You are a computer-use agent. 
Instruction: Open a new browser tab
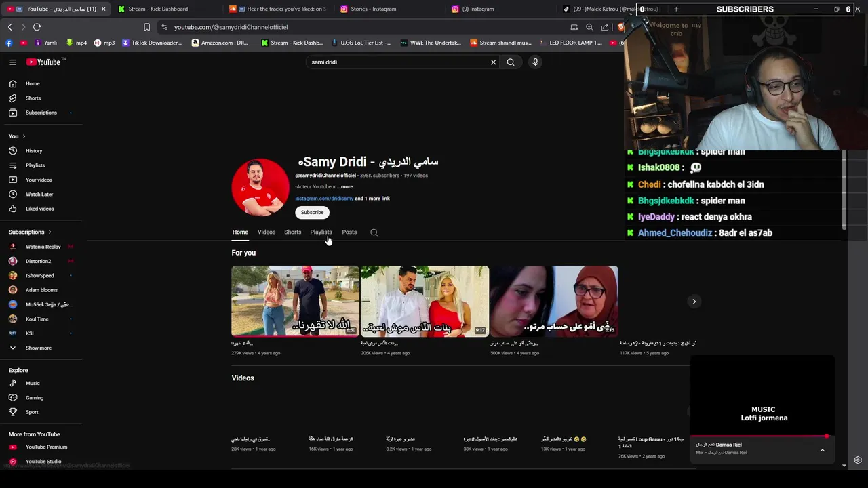click(676, 9)
